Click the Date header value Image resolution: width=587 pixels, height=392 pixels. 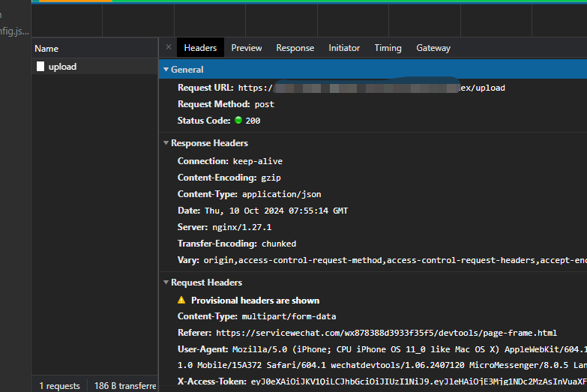pyautogui.click(x=277, y=211)
